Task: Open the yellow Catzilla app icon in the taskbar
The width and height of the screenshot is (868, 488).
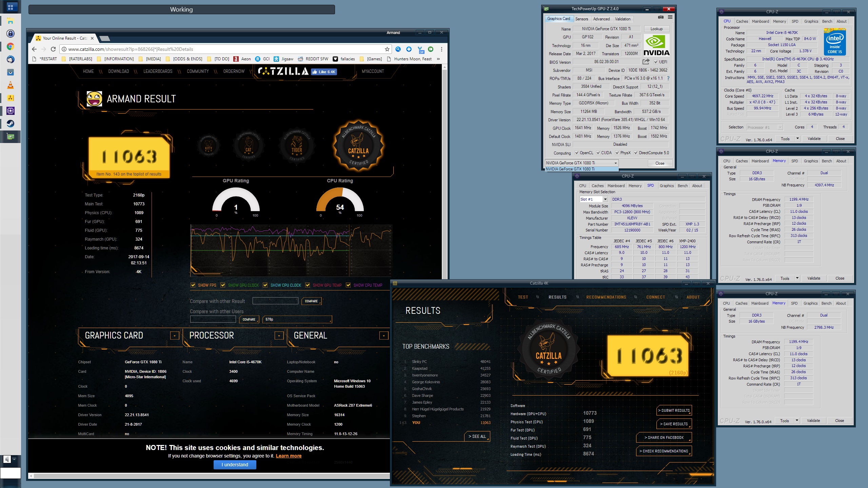Action: (x=11, y=98)
